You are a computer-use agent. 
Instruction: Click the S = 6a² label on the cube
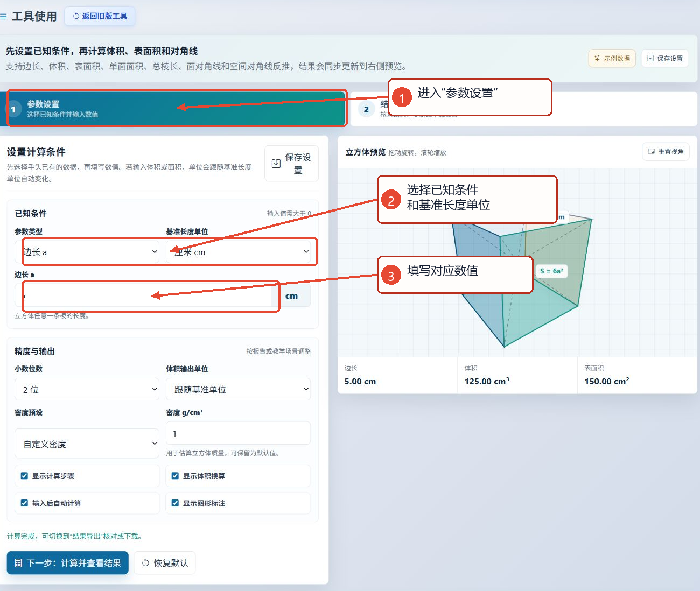[551, 271]
